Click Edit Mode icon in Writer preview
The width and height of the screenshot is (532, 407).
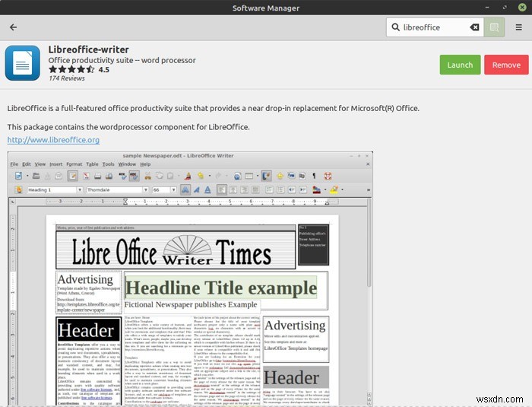(x=73, y=176)
